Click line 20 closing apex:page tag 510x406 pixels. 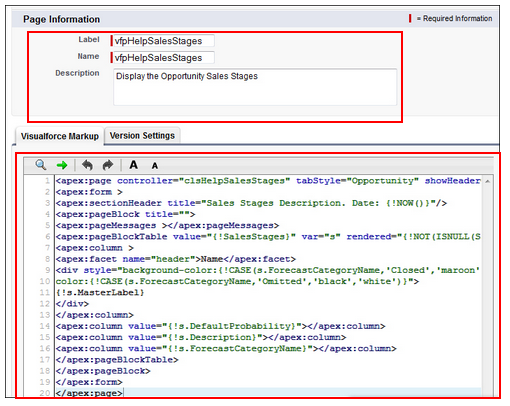pyautogui.click(x=89, y=393)
